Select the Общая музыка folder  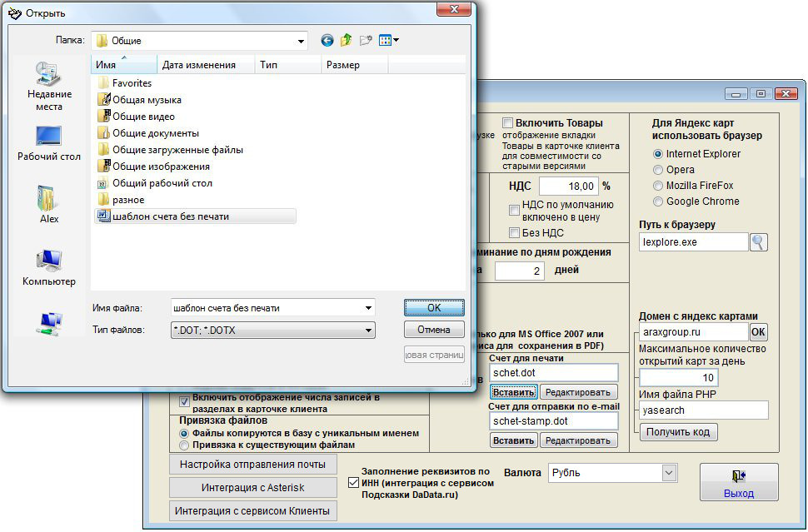(139, 100)
